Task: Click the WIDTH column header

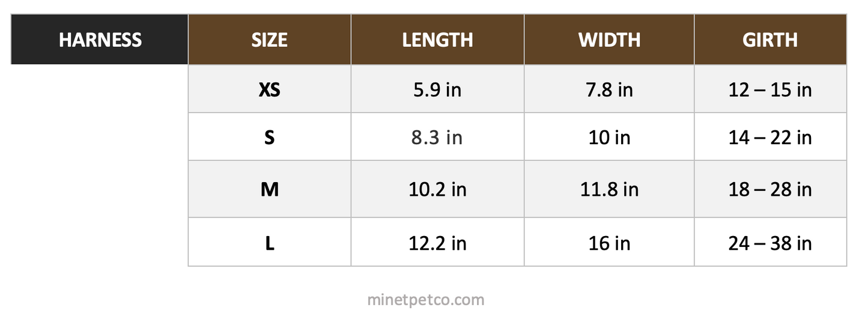Action: [x=609, y=40]
